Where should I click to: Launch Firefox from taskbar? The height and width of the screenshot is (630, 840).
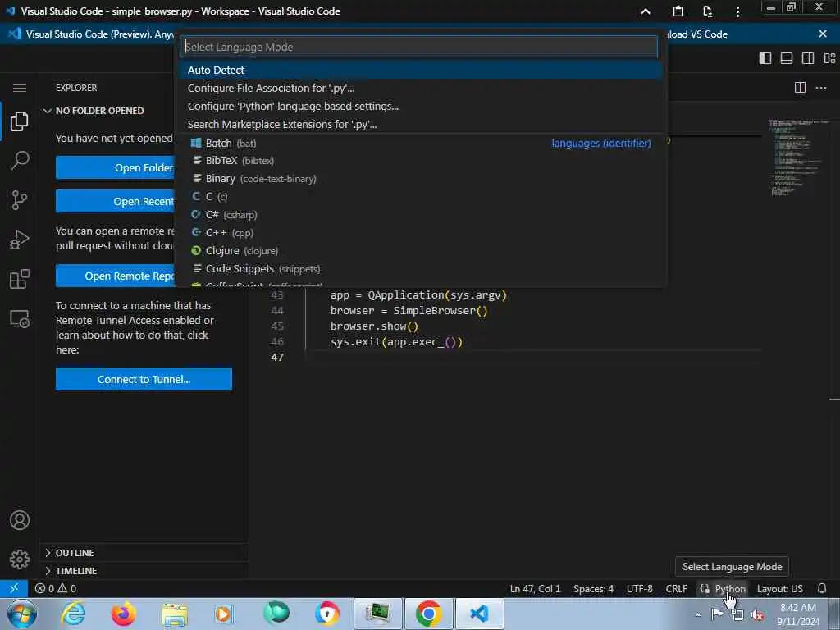tap(123, 614)
